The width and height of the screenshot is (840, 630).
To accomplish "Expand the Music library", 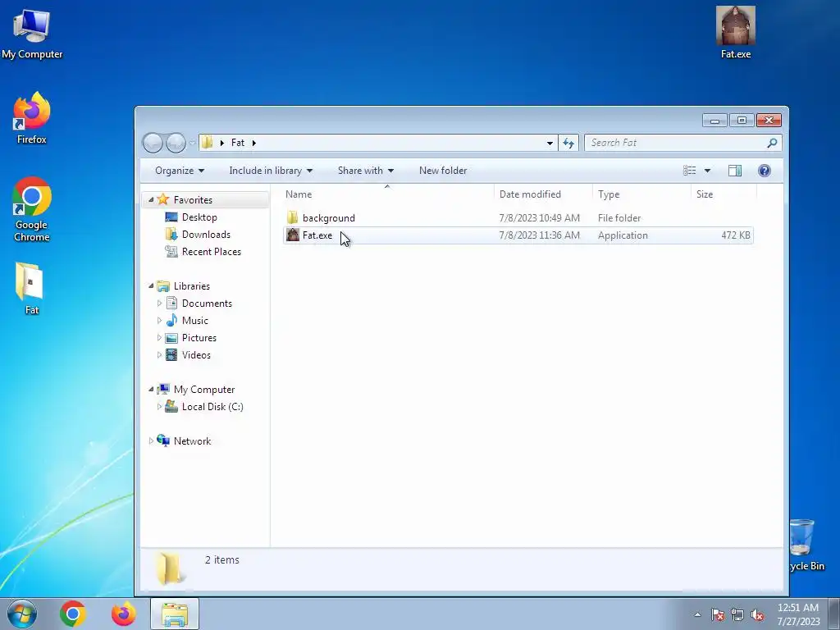I will 159,321.
